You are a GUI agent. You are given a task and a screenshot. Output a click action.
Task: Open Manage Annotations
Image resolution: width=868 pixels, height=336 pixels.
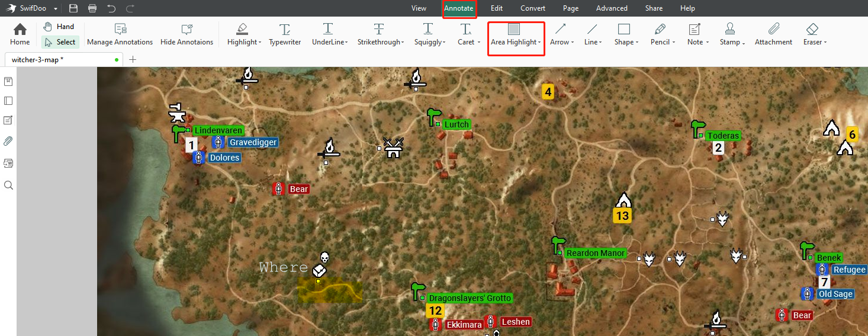tap(120, 34)
